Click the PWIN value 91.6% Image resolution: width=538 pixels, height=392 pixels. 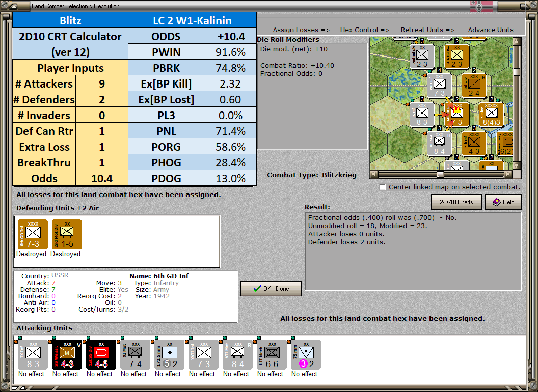(230, 52)
